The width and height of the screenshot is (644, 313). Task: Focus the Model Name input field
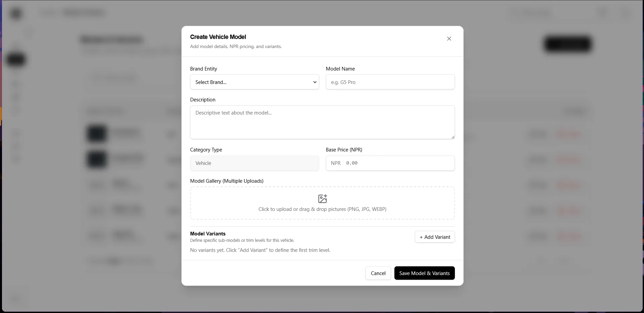(390, 82)
